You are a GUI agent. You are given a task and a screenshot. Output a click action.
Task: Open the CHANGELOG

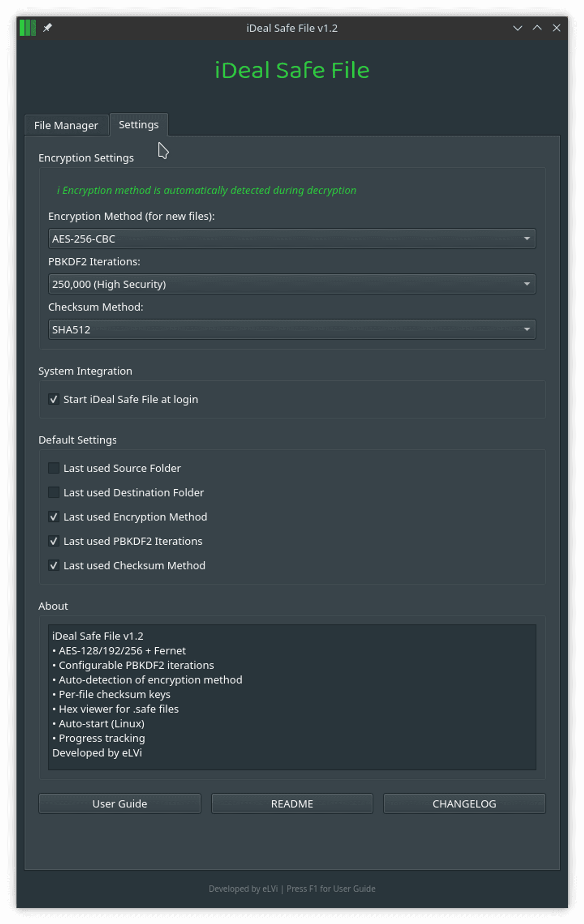pyautogui.click(x=464, y=804)
